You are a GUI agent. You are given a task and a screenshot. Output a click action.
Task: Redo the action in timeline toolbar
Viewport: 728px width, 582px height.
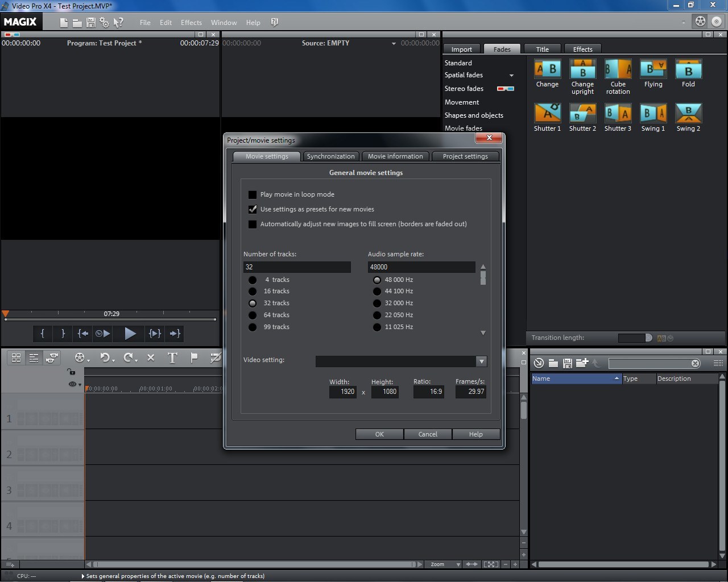129,357
